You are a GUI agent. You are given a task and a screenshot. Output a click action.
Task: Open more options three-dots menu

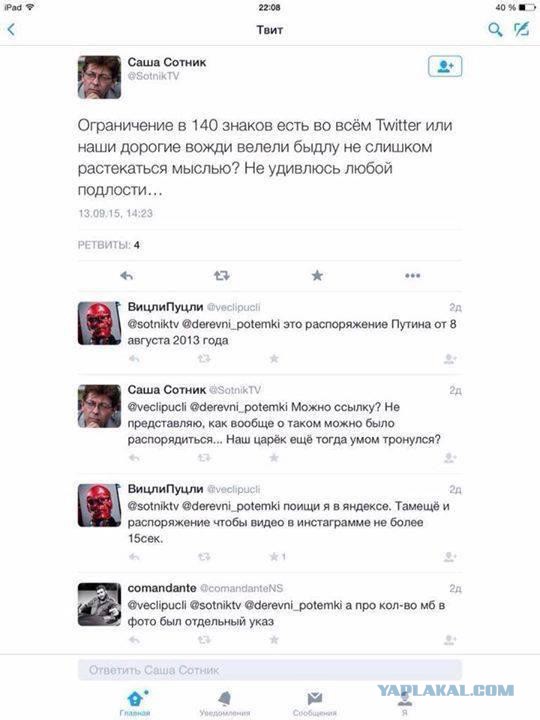(x=412, y=276)
